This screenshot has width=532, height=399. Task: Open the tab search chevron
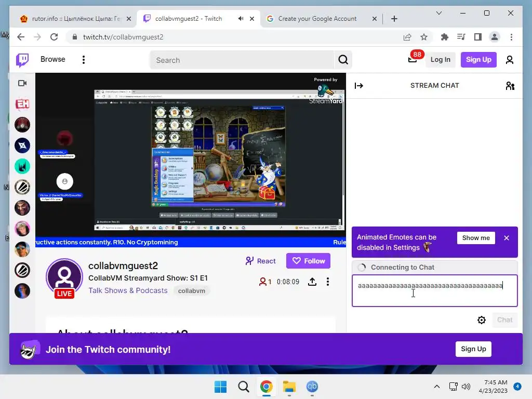coord(439,13)
